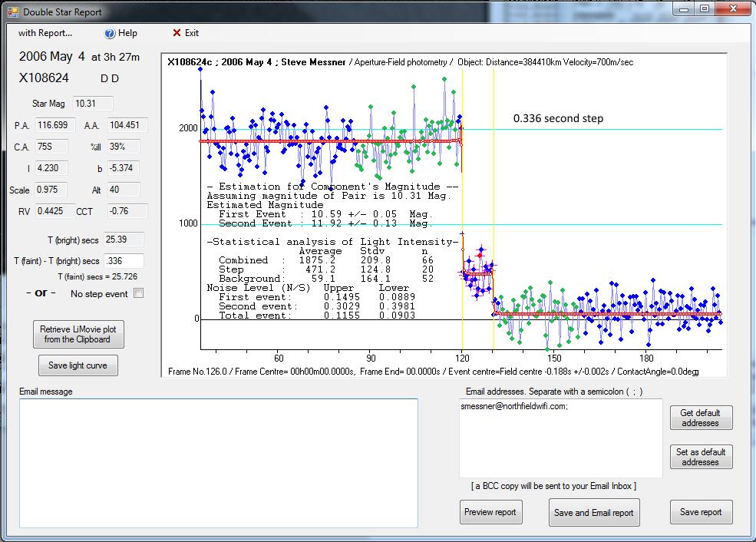
Task: Maximize the Double Star Report window
Action: tap(704, 9)
